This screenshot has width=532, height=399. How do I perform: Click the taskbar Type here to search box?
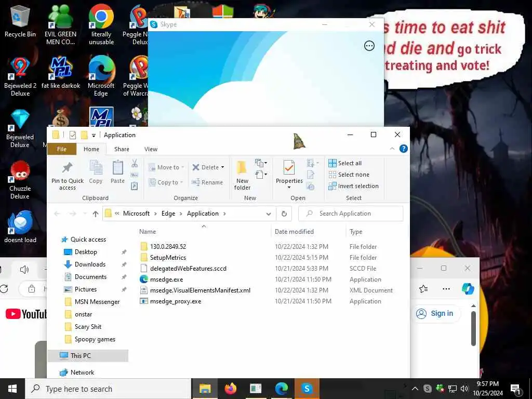pos(108,389)
